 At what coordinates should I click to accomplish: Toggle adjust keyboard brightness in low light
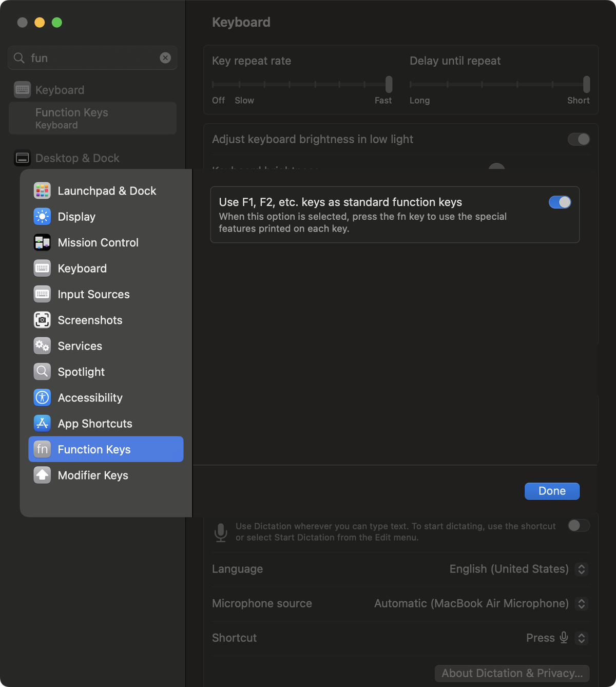point(579,139)
